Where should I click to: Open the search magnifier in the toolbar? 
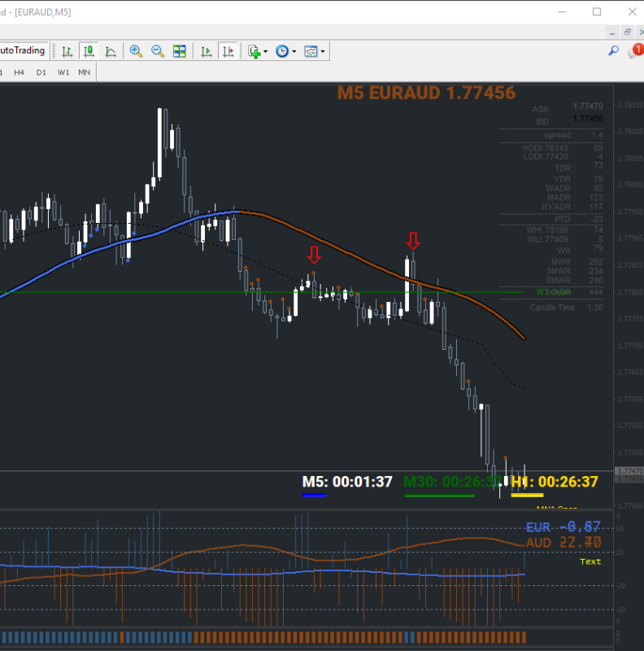point(613,51)
